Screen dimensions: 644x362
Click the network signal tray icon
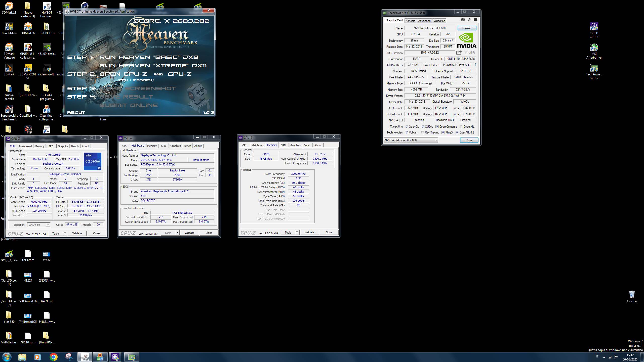coord(610,357)
